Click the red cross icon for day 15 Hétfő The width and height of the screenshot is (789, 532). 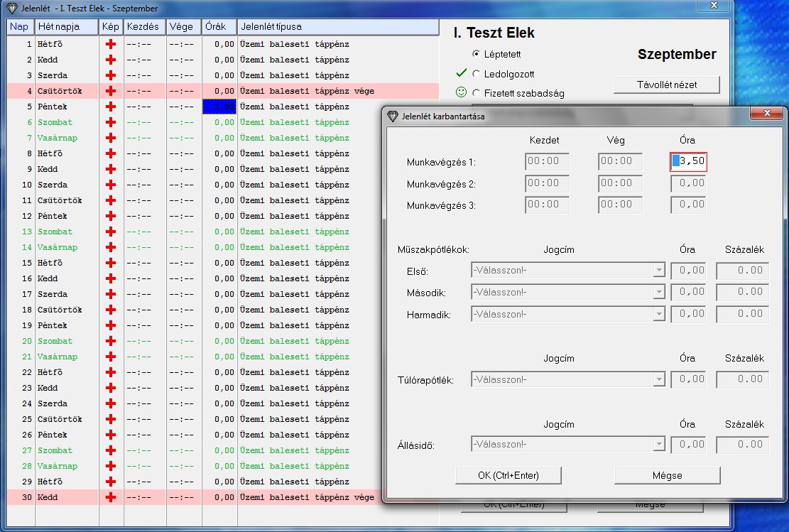tap(110, 263)
